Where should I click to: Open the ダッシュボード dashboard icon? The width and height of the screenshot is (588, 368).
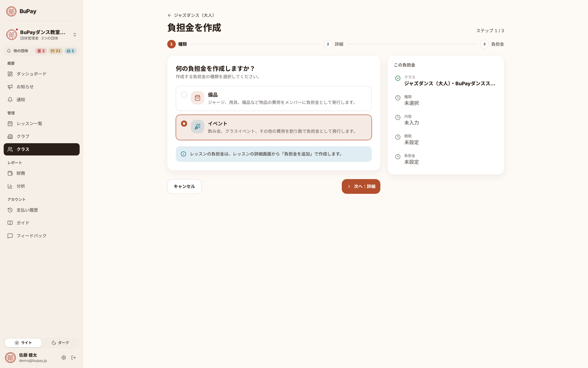[x=10, y=74]
